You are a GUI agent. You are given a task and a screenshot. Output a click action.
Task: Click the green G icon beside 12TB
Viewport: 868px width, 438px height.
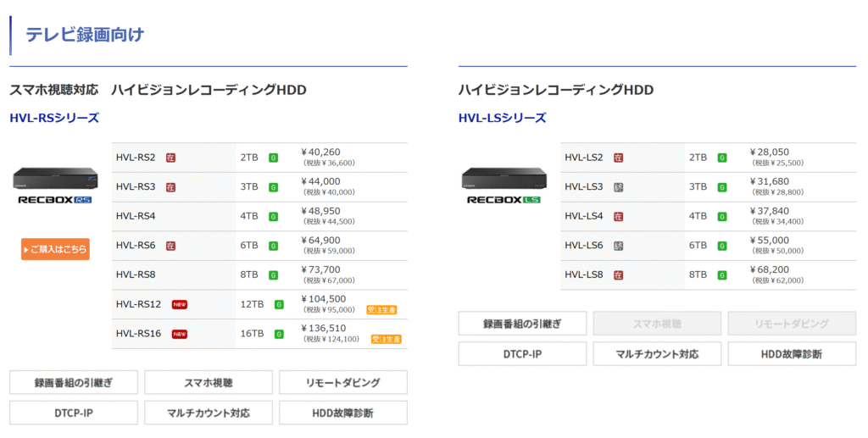pos(279,305)
